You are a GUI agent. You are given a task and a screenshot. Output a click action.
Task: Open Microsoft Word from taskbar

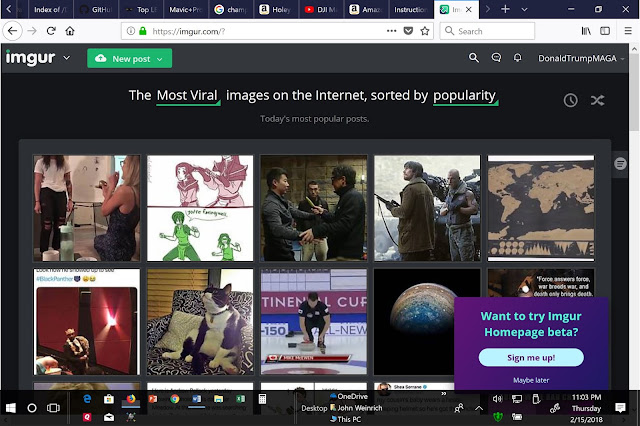pyautogui.click(x=197, y=399)
